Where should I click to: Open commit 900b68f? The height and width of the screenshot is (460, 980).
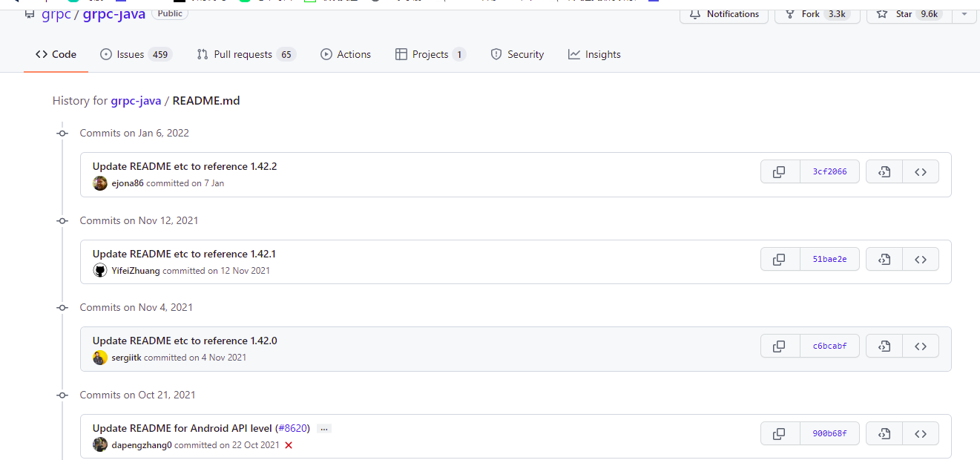[829, 434]
